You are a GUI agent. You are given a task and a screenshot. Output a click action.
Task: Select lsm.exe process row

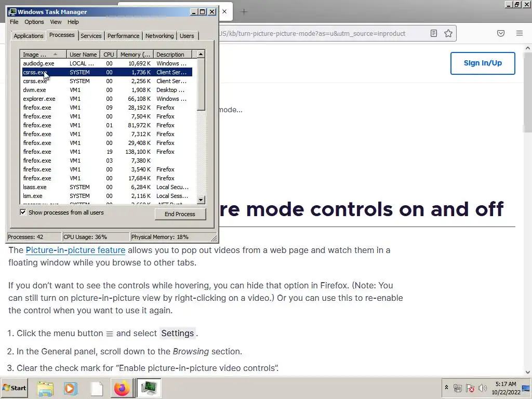[107, 196]
